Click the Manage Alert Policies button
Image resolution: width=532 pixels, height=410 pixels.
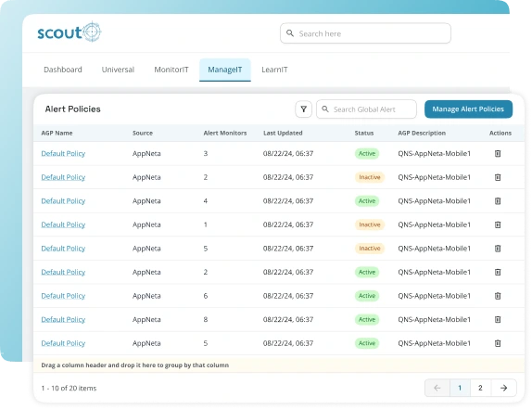click(468, 109)
